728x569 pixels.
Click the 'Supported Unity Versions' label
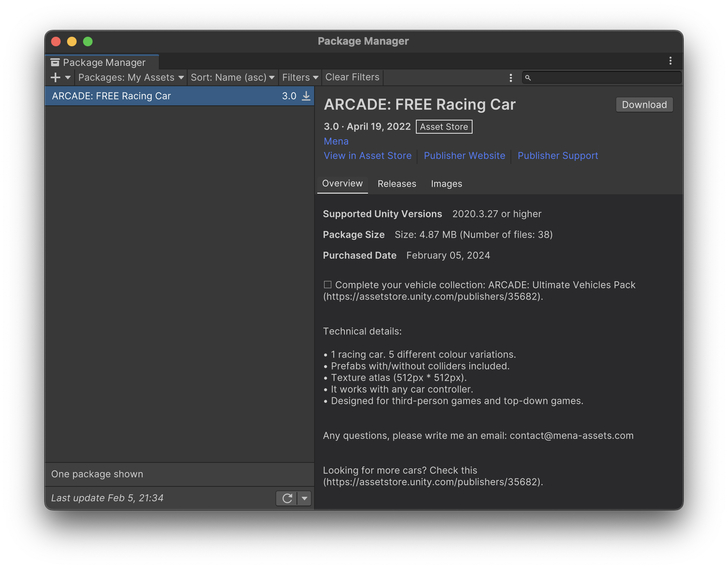click(382, 214)
